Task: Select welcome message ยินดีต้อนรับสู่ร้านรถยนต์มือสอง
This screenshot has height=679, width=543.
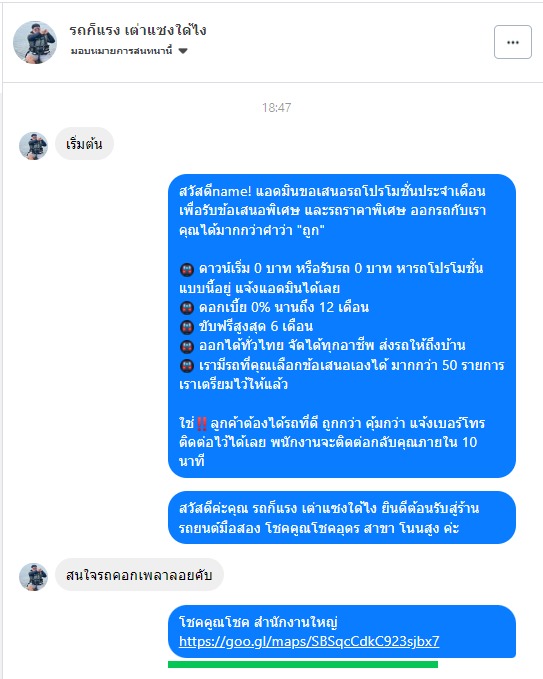Action: [x=342, y=517]
